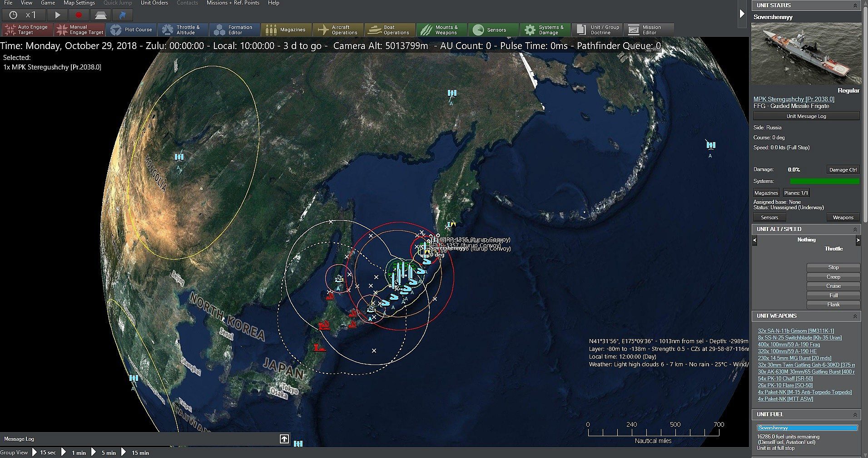868x458 pixels.
Task: Open Systems & Damage
Action: click(546, 30)
